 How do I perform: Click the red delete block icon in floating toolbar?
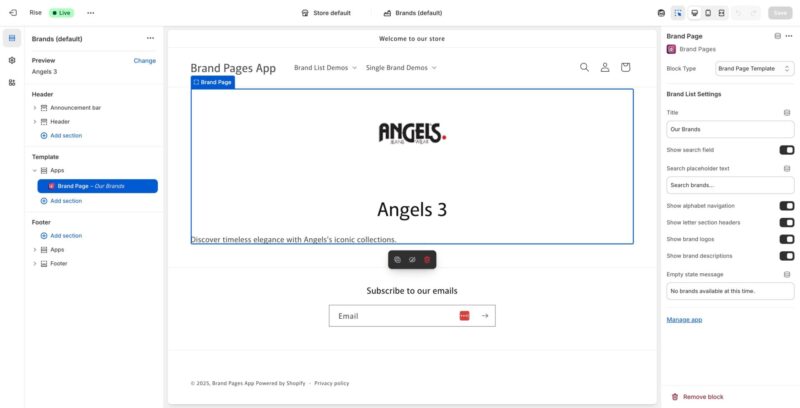coord(427,260)
